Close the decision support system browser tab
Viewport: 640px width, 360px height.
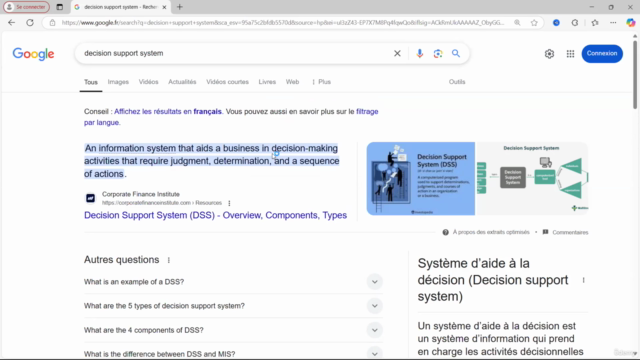point(164,7)
